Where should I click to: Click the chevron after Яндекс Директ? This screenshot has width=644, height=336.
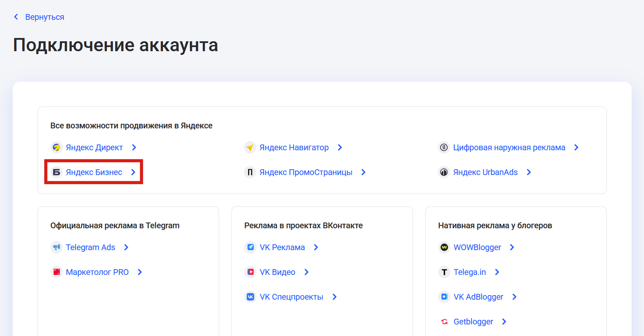[x=134, y=147]
